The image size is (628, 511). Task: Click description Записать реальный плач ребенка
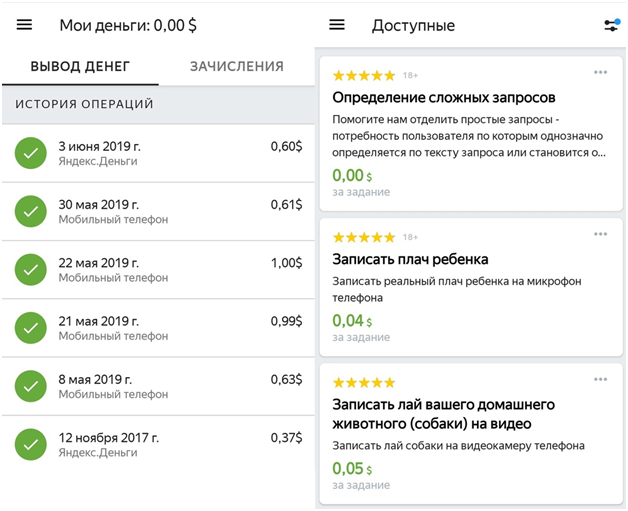click(x=457, y=290)
